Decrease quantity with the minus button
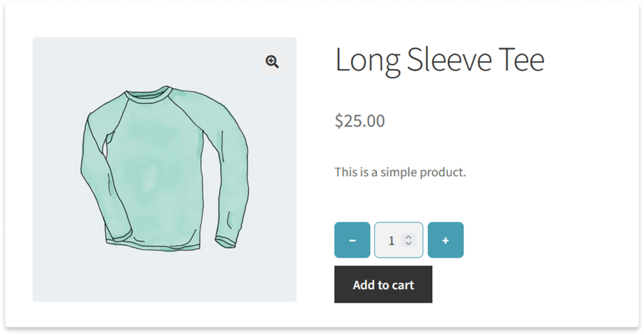 (x=352, y=241)
